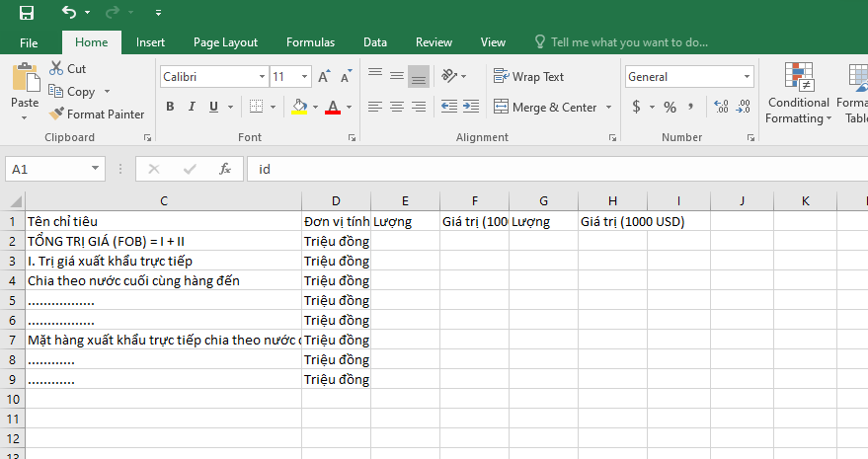Viewport: 868px width, 459px height.
Task: Open the Number format dialog launcher
Action: [x=750, y=137]
